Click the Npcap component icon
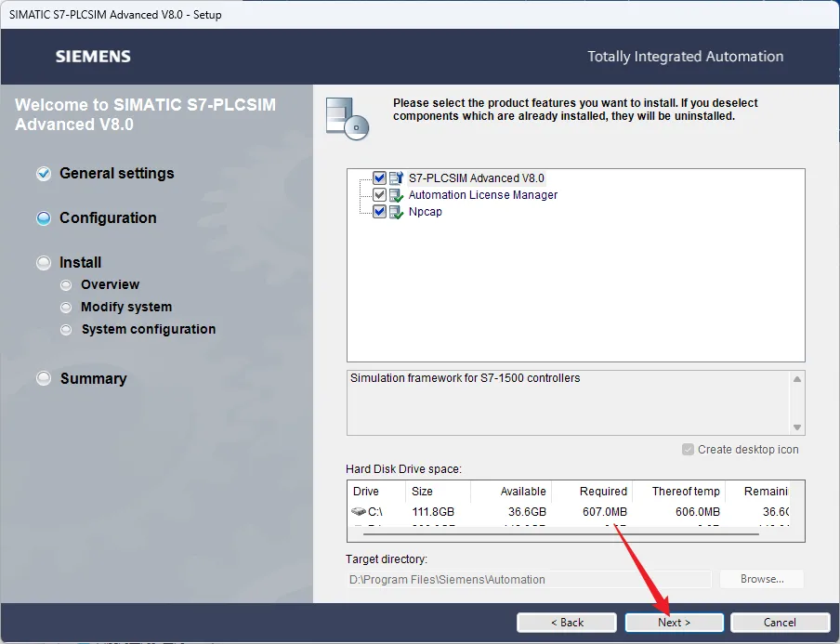The width and height of the screenshot is (840, 644). pos(396,212)
